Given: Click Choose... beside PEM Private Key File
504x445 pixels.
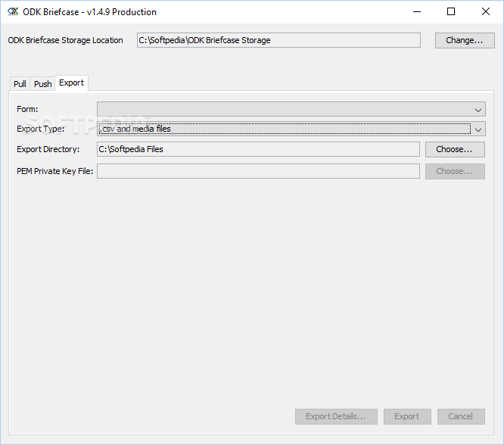Looking at the screenshot, I should (x=455, y=171).
